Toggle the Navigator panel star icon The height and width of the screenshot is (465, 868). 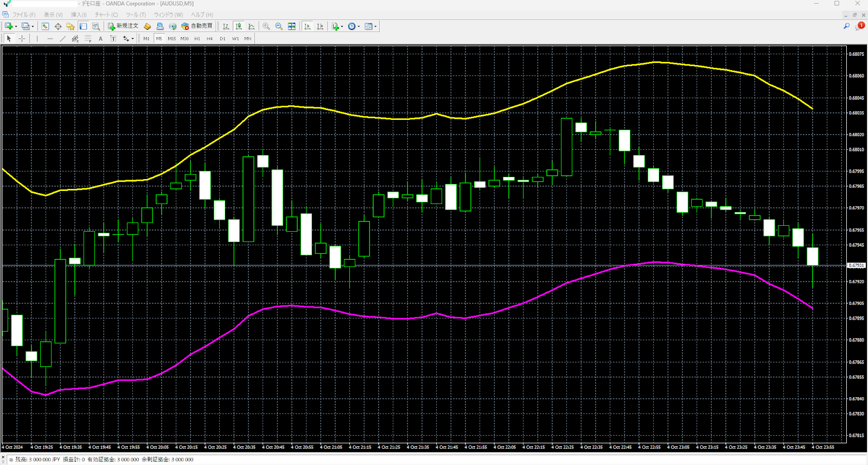coord(71,26)
